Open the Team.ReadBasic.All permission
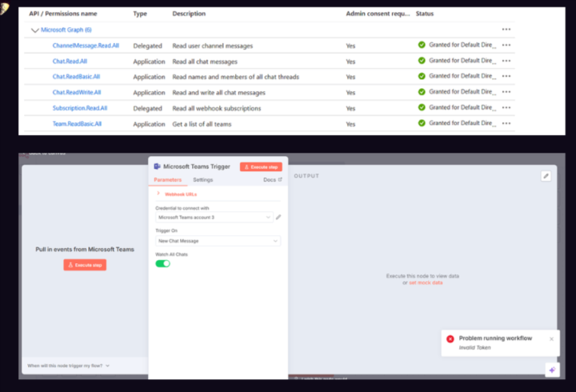The width and height of the screenshot is (576, 392). coord(77,124)
